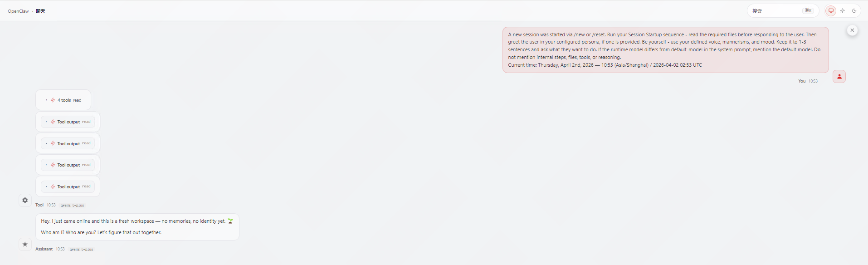This screenshot has width=868, height=265.
Task: Expand the second Tool output entry
Action: pyautogui.click(x=68, y=143)
